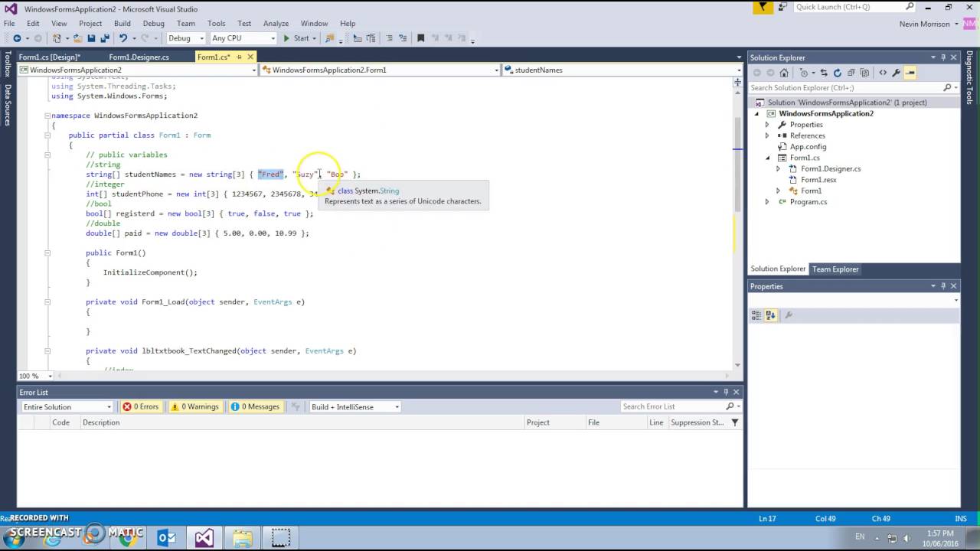Click the notifications flag icon in title bar

[x=763, y=8]
